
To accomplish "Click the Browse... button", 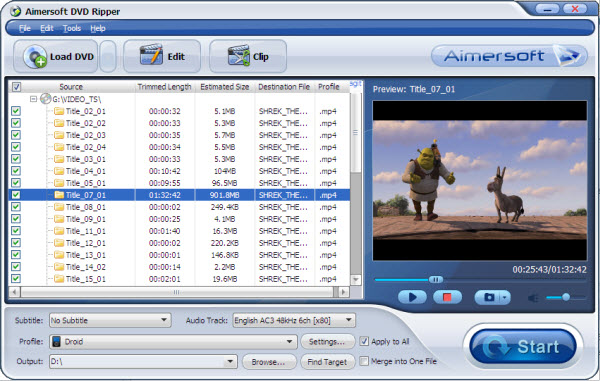I will click(x=269, y=362).
